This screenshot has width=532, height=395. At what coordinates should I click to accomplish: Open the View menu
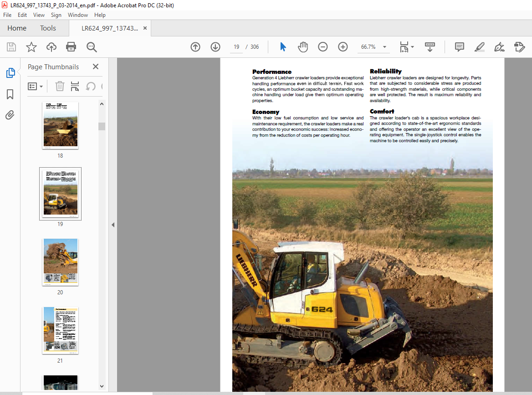pos(39,15)
